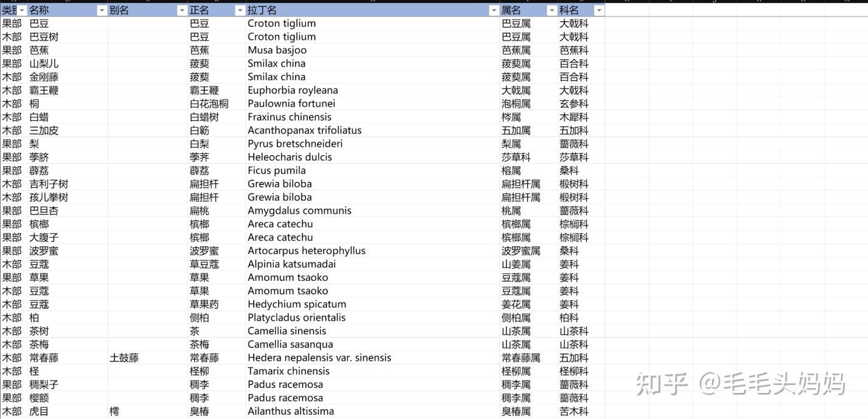Select the cell 巴豆树 in 名称 column
This screenshot has height=419, width=868.
tap(67, 37)
